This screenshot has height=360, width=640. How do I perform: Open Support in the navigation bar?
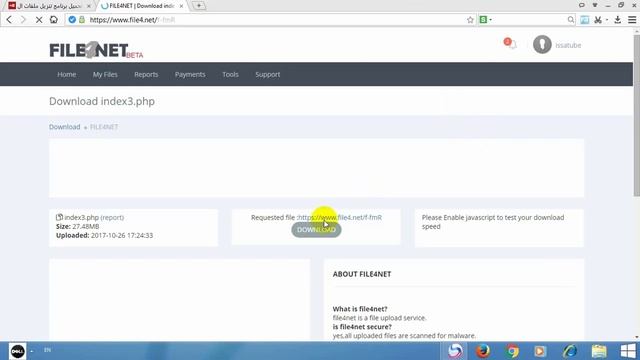tap(268, 74)
